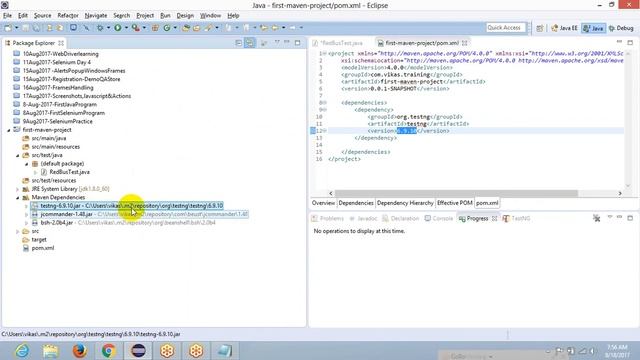The height and width of the screenshot is (360, 640).
Task: Open the Dependencies tab of pom editor
Action: click(x=356, y=203)
